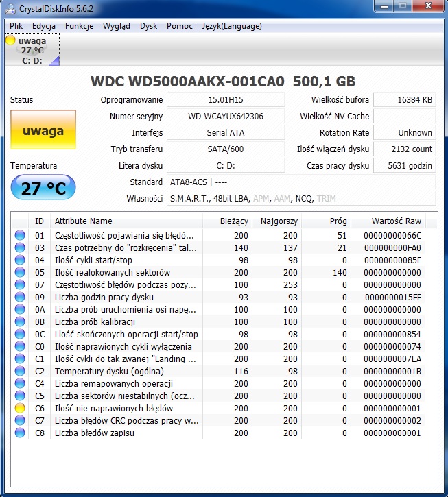Click status dot for attribute C0
The width and height of the screenshot is (448, 497).
(20, 346)
